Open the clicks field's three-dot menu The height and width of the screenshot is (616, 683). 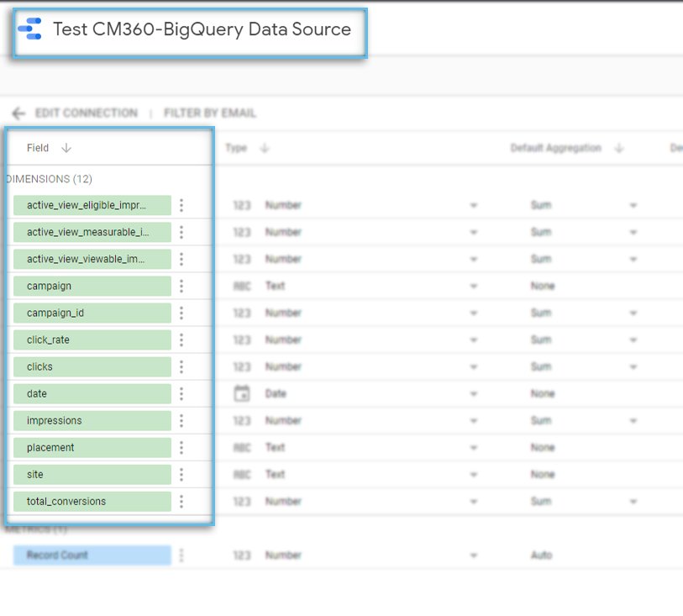tap(181, 366)
